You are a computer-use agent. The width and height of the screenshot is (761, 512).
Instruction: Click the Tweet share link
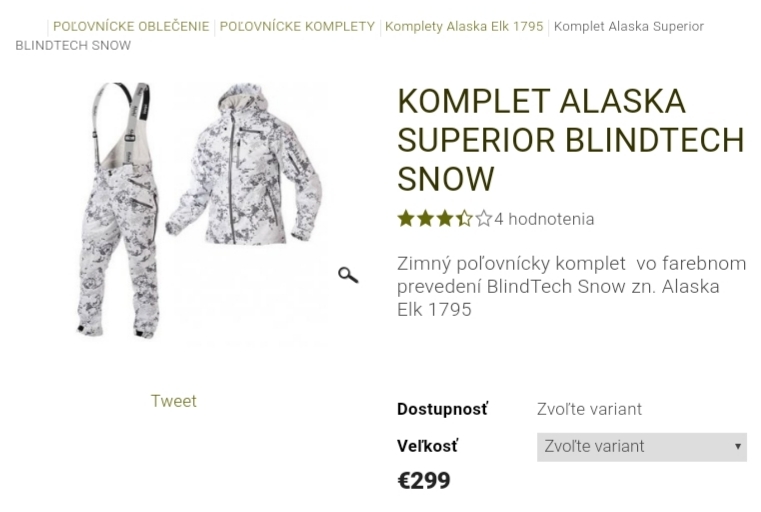point(174,401)
